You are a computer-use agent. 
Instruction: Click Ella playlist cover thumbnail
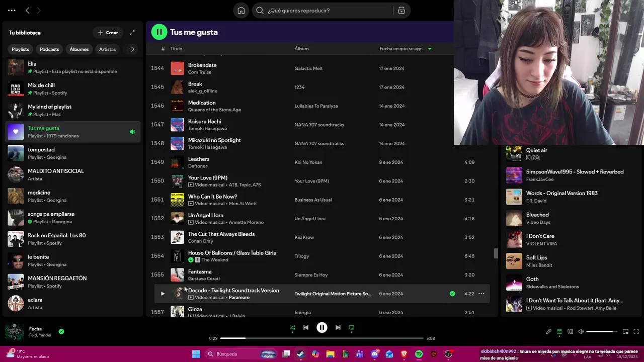tap(16, 67)
